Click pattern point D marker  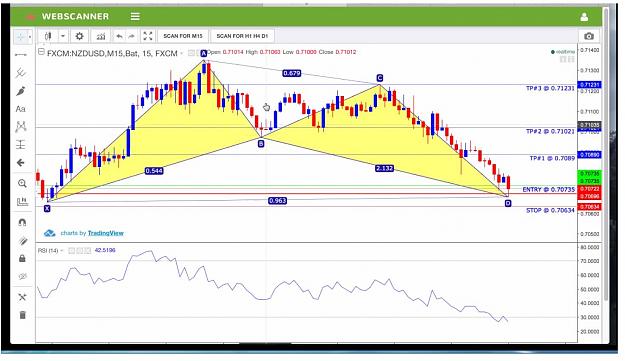(x=508, y=203)
